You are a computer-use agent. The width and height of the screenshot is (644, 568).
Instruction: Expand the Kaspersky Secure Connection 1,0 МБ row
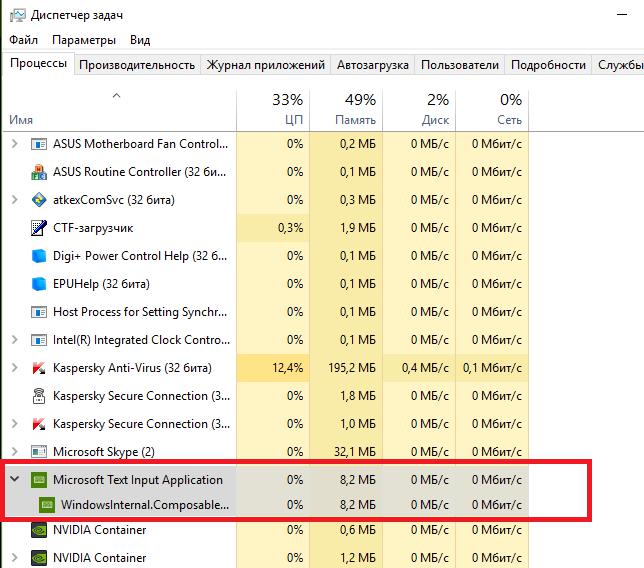click(15, 423)
